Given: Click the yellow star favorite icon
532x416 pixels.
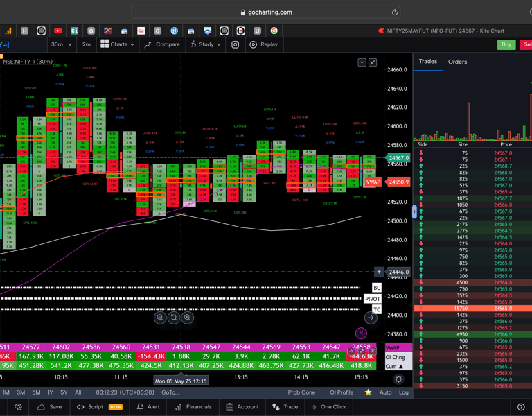Looking at the screenshot, I should 368,392.
